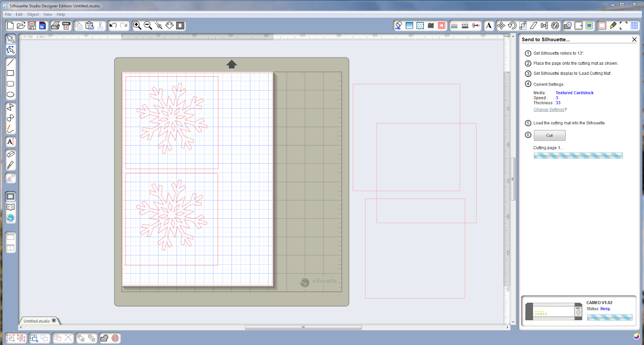This screenshot has width=644, height=345.
Task: Open the Scale panel
Action: [x=523, y=25]
